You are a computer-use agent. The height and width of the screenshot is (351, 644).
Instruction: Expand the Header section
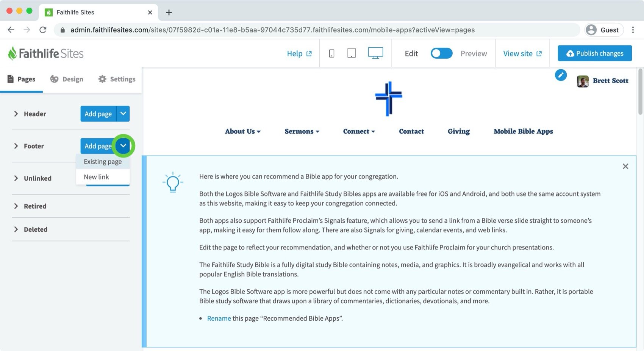(x=16, y=114)
